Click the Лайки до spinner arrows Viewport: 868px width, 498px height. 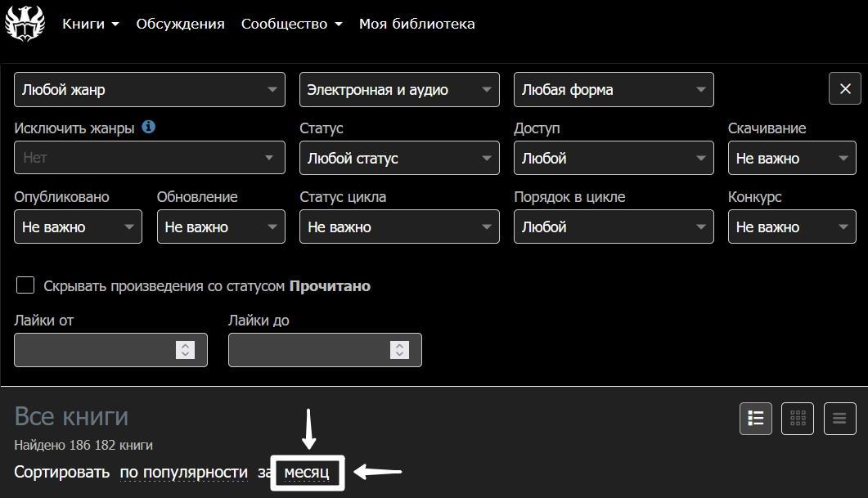pos(400,350)
